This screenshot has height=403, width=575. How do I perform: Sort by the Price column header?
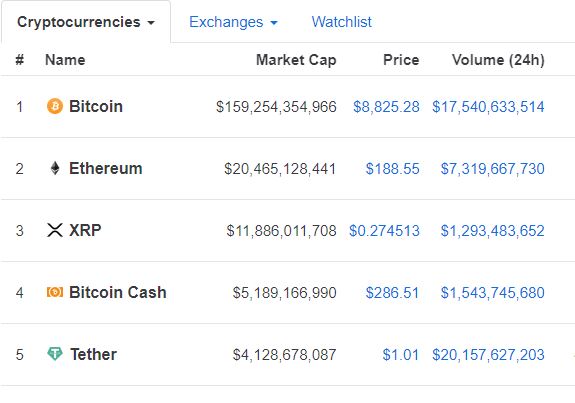click(401, 60)
